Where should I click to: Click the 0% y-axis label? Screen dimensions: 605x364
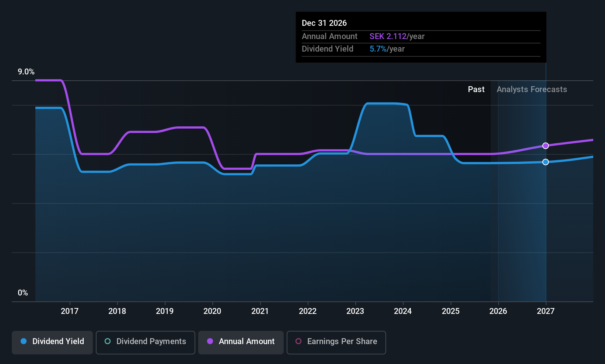pos(23,293)
